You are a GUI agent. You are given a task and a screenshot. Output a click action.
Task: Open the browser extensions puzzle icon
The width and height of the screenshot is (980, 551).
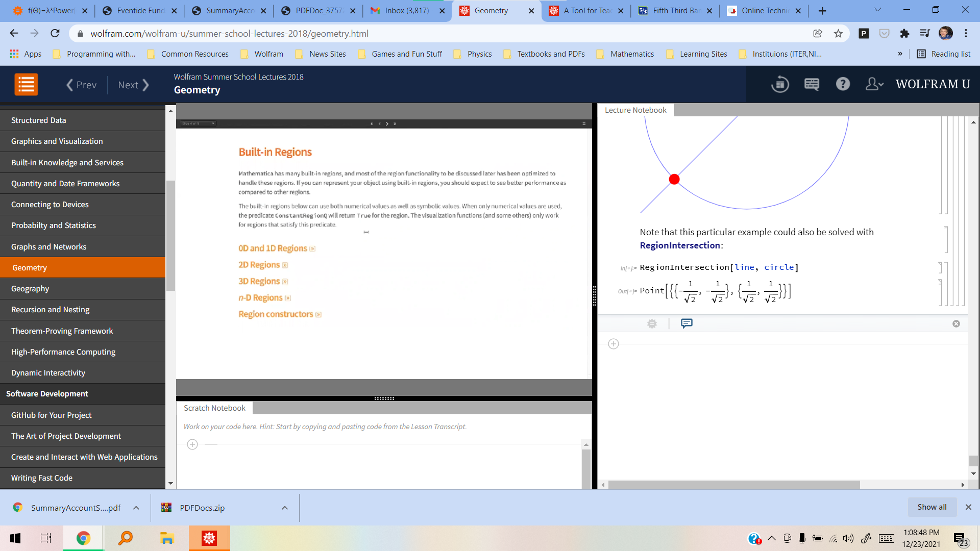point(904,33)
